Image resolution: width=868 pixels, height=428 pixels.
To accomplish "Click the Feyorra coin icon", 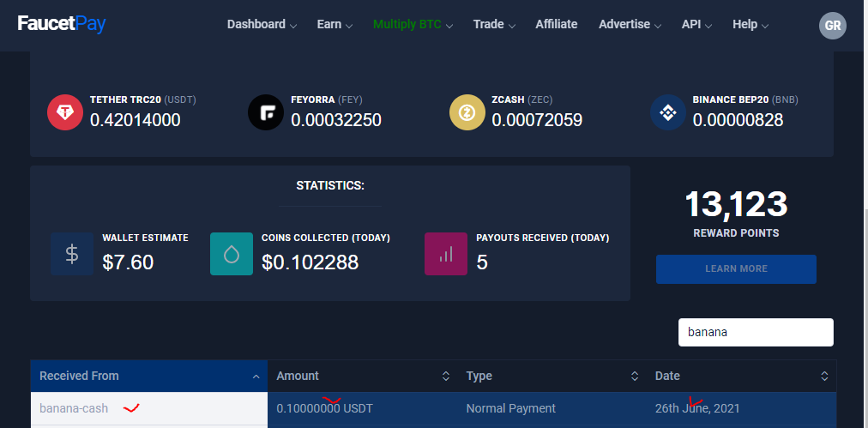I will [266, 112].
